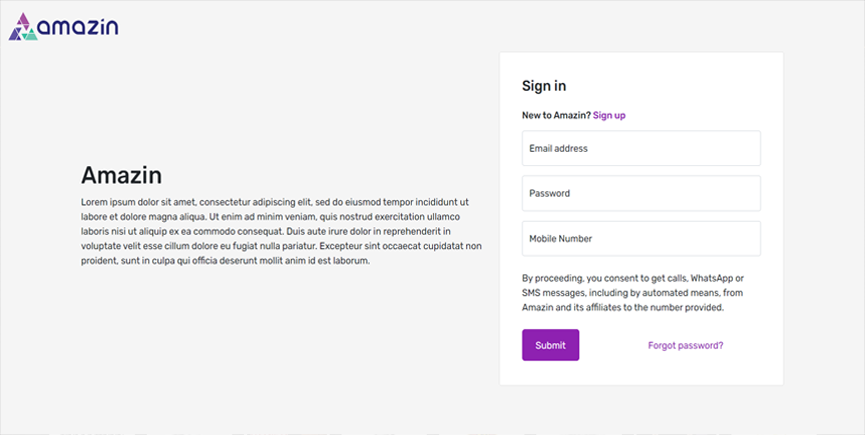Select the Mobile Number input
Image resolution: width=865 pixels, height=435 pixels.
tap(641, 239)
